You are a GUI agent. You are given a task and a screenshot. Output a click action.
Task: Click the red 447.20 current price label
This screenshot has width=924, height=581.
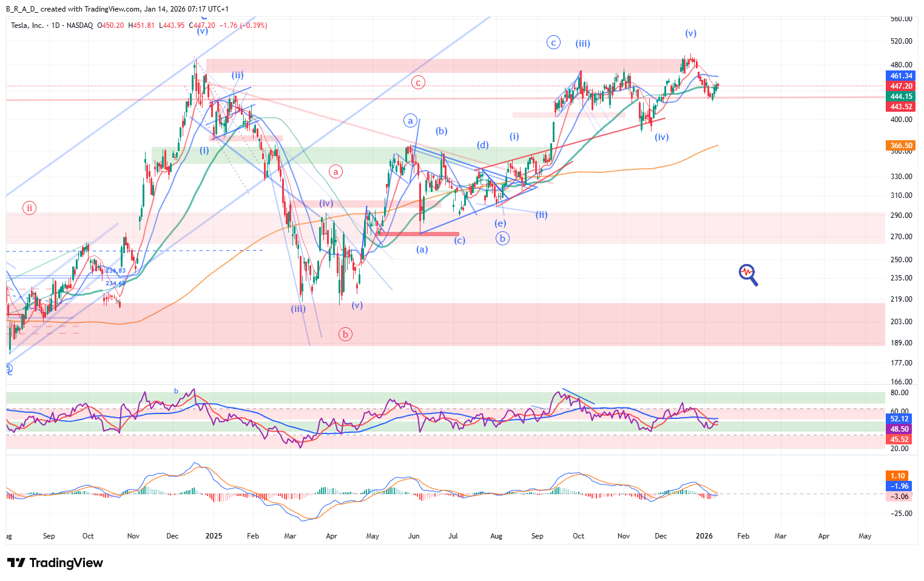coord(901,86)
